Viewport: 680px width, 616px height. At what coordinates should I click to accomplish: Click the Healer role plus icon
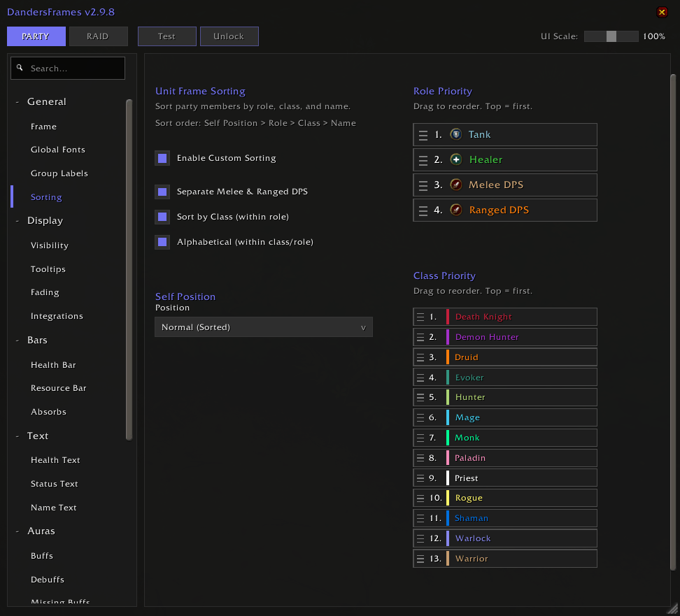456,159
